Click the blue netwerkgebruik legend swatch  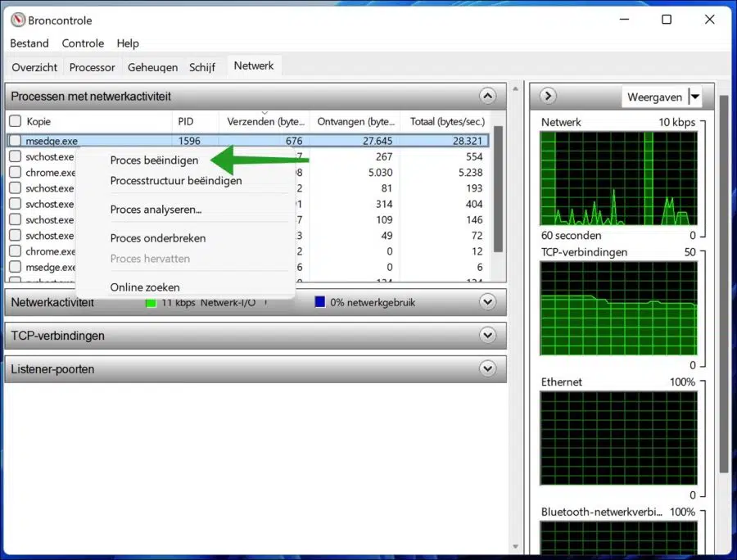click(x=319, y=302)
